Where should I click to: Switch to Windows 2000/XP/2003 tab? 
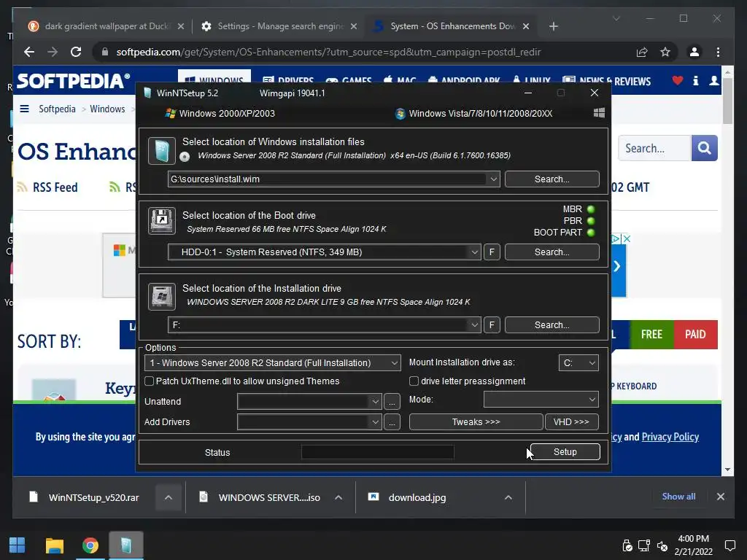(220, 113)
